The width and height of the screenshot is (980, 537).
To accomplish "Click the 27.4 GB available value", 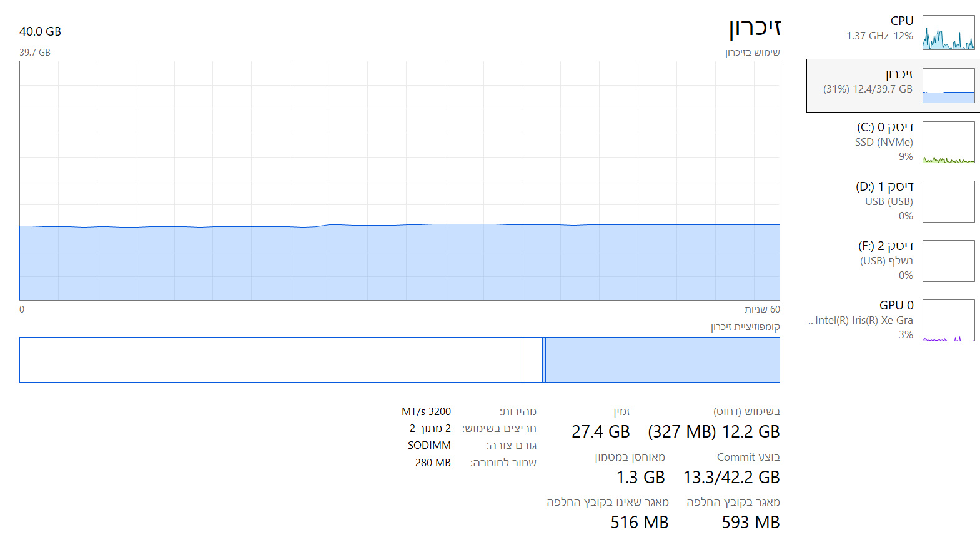I will coord(600,431).
